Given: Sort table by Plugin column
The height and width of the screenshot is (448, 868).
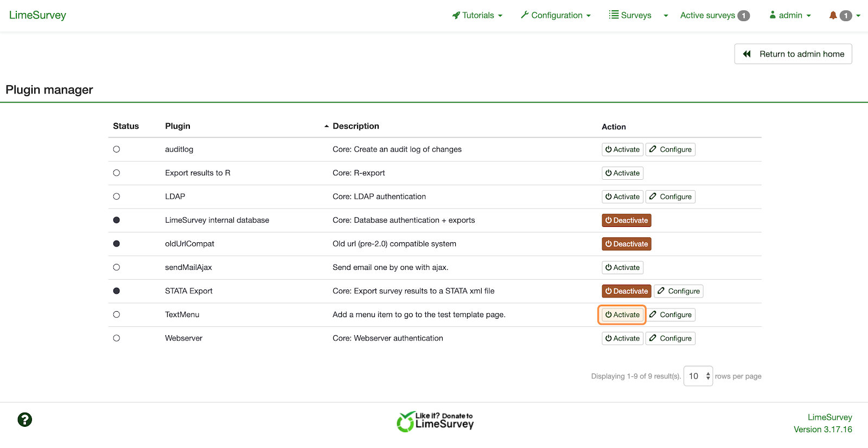Looking at the screenshot, I should coord(177,126).
